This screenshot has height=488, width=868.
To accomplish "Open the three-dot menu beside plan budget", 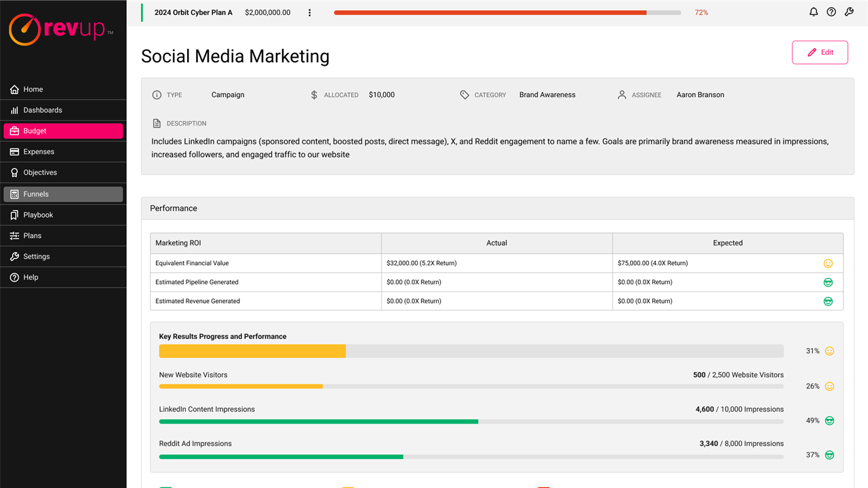I will (310, 13).
